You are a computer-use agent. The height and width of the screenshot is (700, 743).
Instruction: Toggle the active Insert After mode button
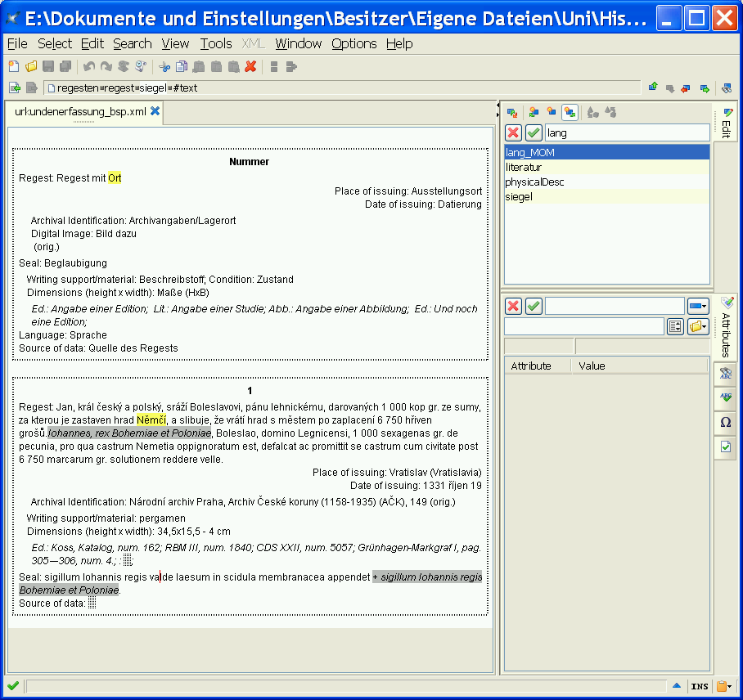pyautogui.click(x=570, y=113)
